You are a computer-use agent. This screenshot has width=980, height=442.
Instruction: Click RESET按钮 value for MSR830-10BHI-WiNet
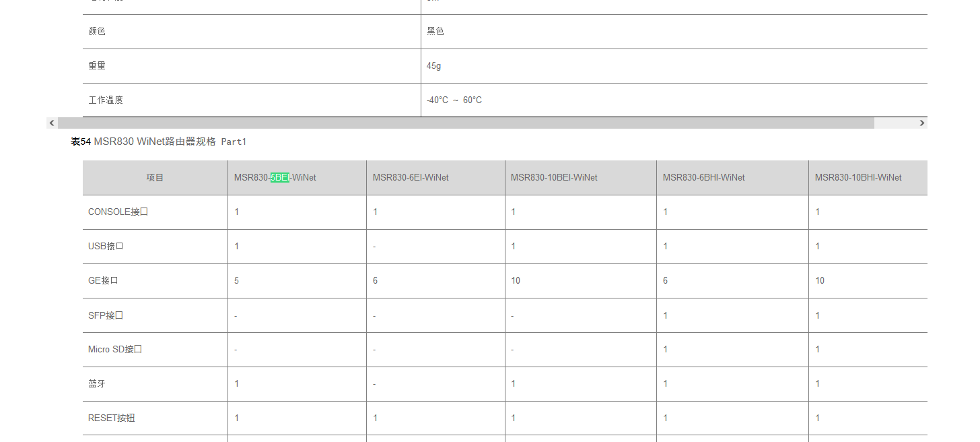818,418
